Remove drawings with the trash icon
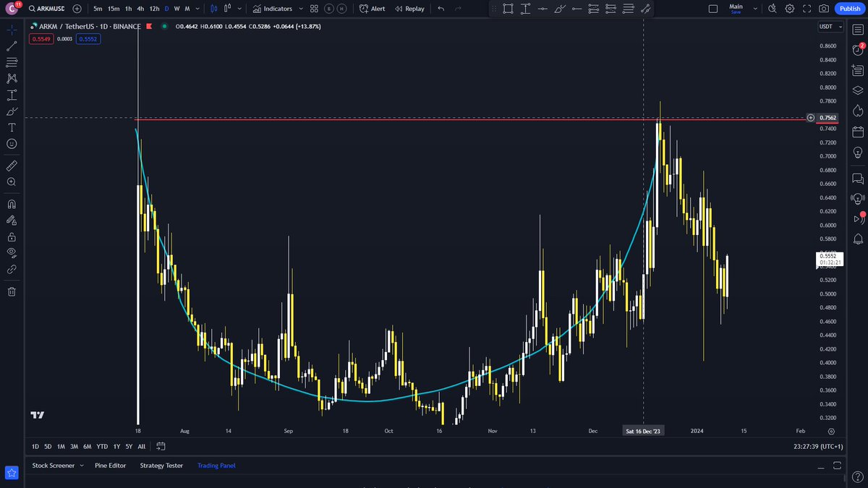The width and height of the screenshot is (868, 488). 12,291
